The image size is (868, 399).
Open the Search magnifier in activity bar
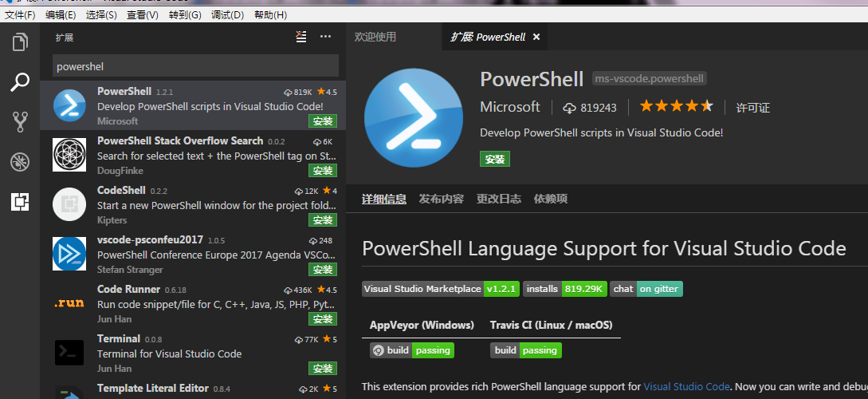(20, 82)
